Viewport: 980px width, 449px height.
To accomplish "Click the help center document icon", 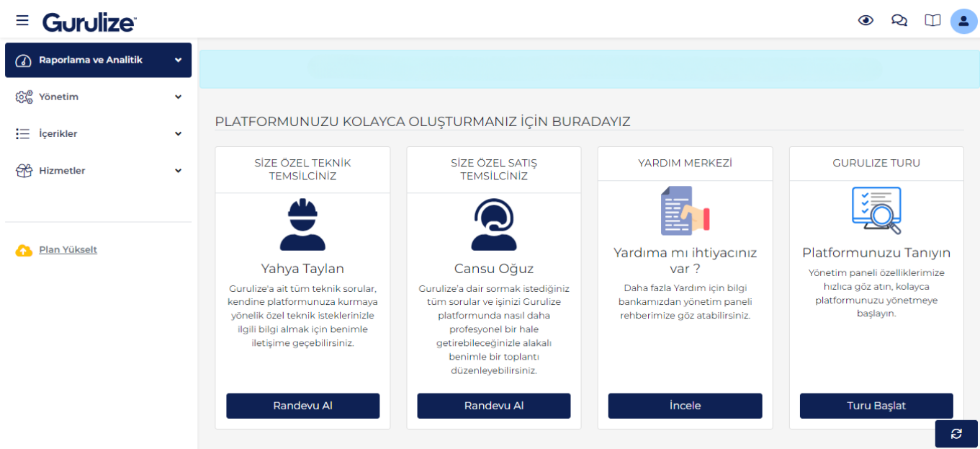I will pyautogui.click(x=685, y=210).
